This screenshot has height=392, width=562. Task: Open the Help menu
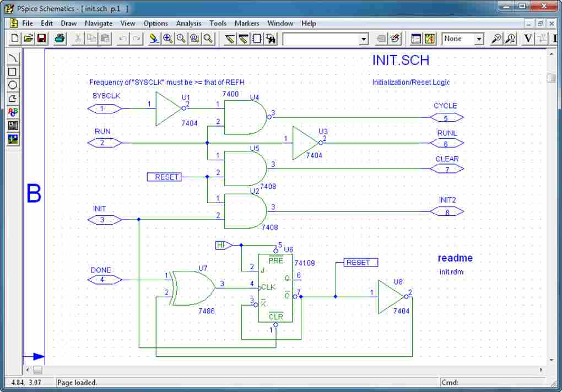coord(309,23)
